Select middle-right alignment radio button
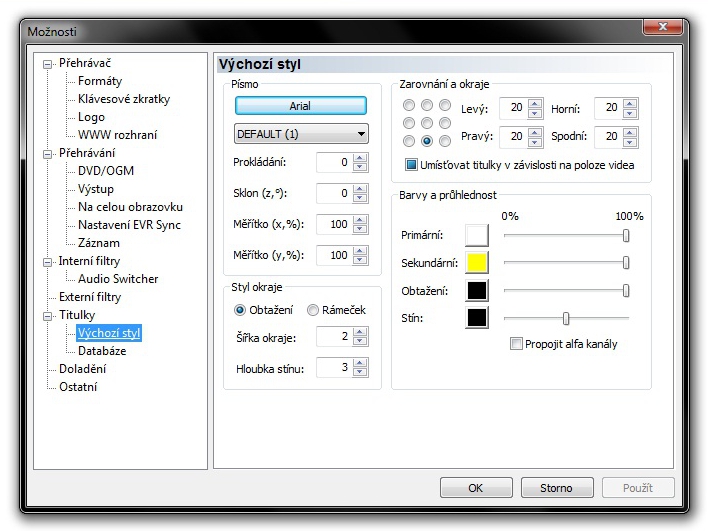Viewport: 708px width, 531px height. click(445, 123)
